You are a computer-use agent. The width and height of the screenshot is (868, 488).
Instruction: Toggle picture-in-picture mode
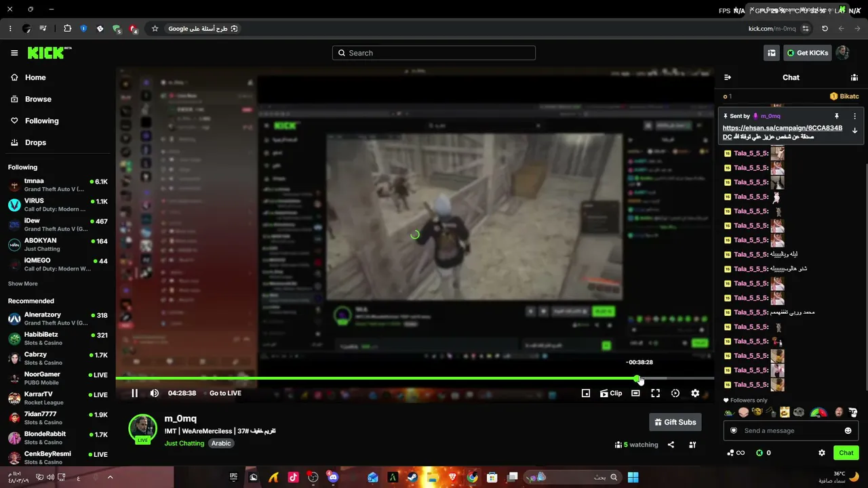[x=586, y=393]
